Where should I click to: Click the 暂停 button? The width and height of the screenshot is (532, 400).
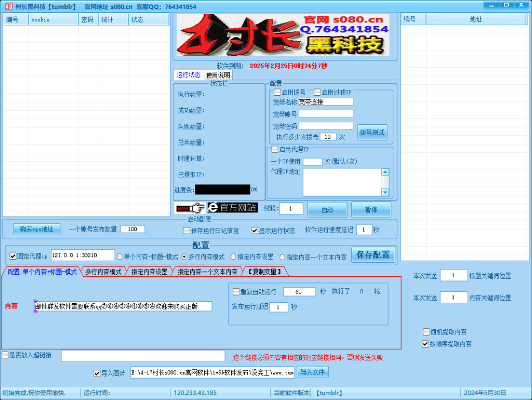371,210
